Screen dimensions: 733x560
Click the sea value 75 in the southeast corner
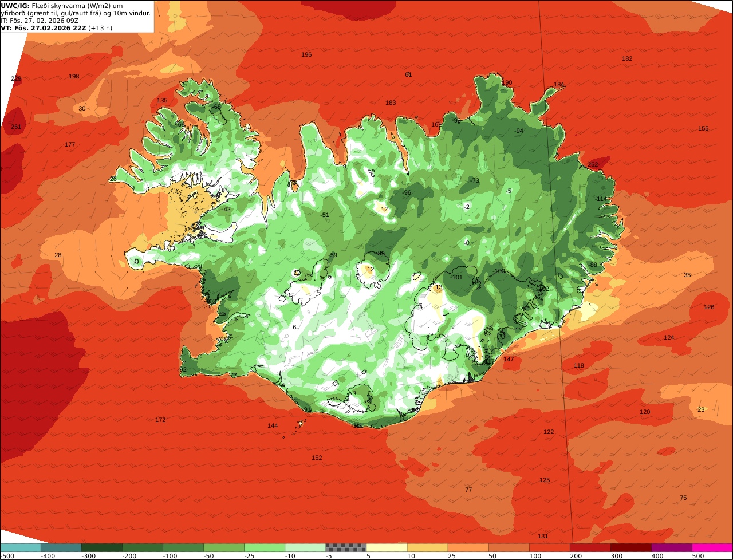tap(683, 498)
